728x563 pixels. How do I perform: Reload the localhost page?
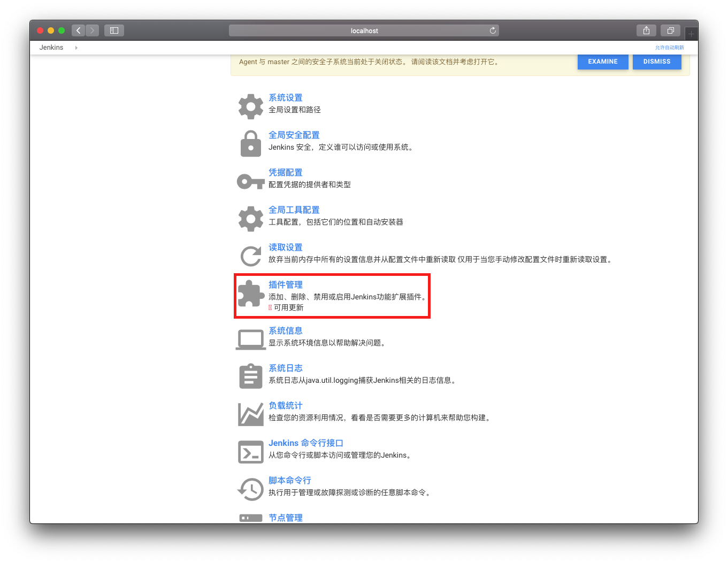click(x=493, y=30)
